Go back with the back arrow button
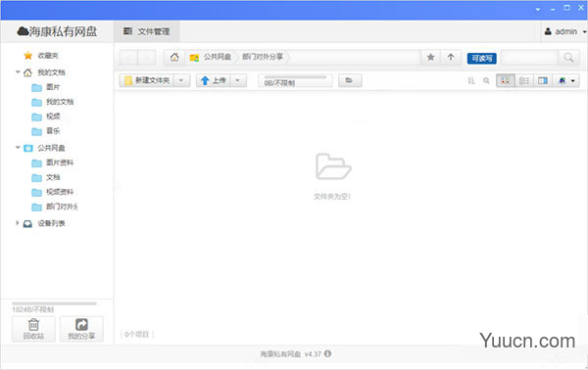 (x=128, y=58)
